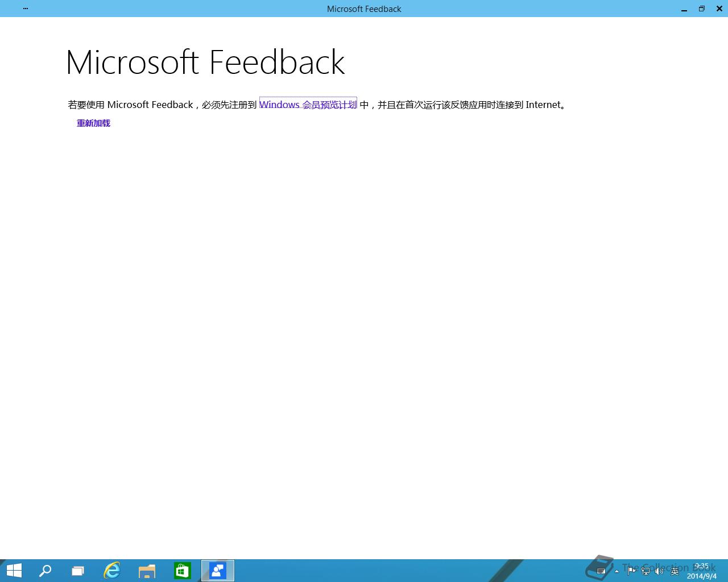Viewport: 728px width, 582px height.
Task: Expand hidden tray icons arrow
Action: pyautogui.click(x=617, y=571)
